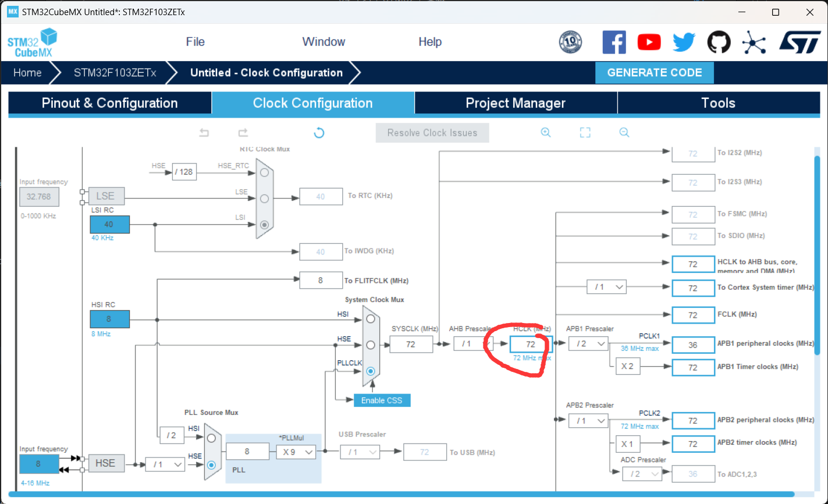This screenshot has width=828, height=504.
Task: Open the HSE /1 divider dropdown
Action: pos(165,464)
